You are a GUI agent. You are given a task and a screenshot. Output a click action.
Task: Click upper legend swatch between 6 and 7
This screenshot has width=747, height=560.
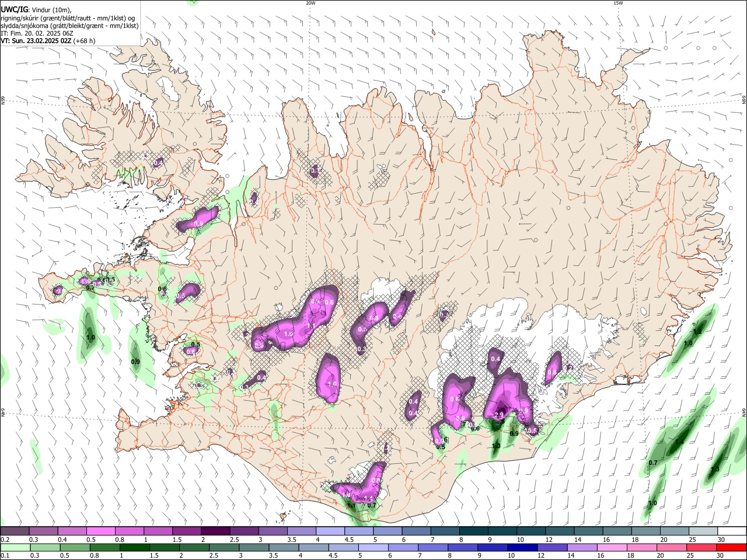[x=416, y=531]
